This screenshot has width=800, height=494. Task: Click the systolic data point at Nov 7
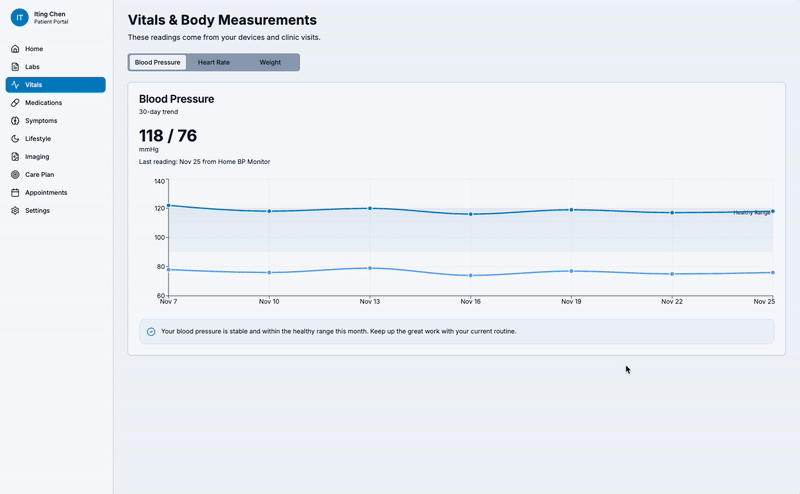click(169, 206)
